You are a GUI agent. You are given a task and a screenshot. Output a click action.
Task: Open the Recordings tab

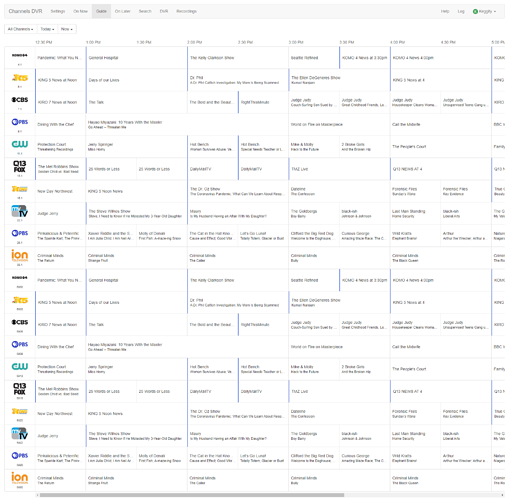click(186, 11)
